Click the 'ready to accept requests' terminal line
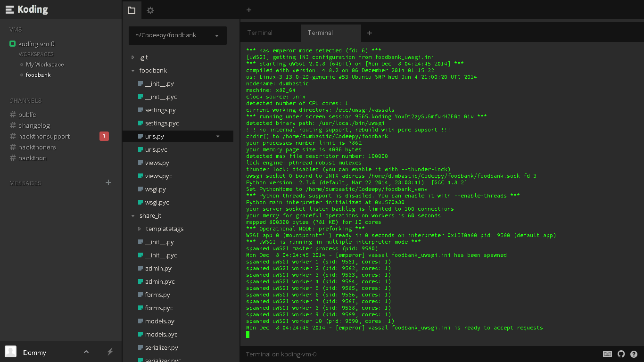Viewport: 644px width, 362px height. (394, 328)
